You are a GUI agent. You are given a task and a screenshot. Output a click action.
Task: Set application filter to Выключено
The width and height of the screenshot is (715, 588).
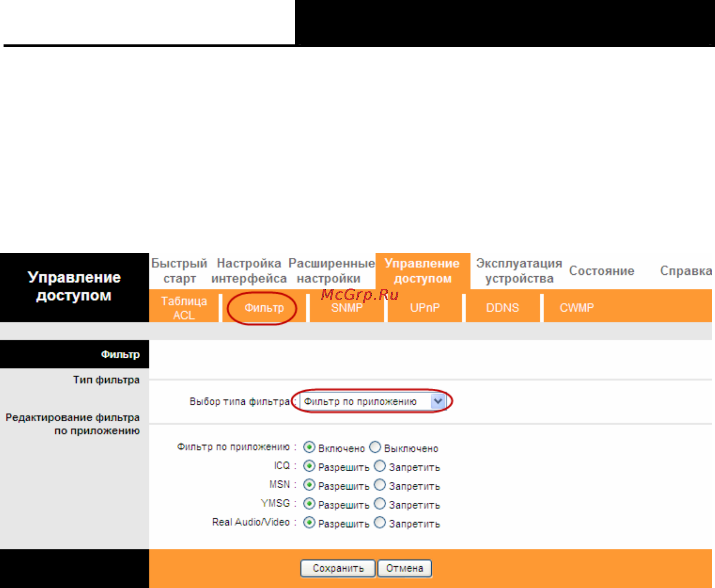click(376, 447)
